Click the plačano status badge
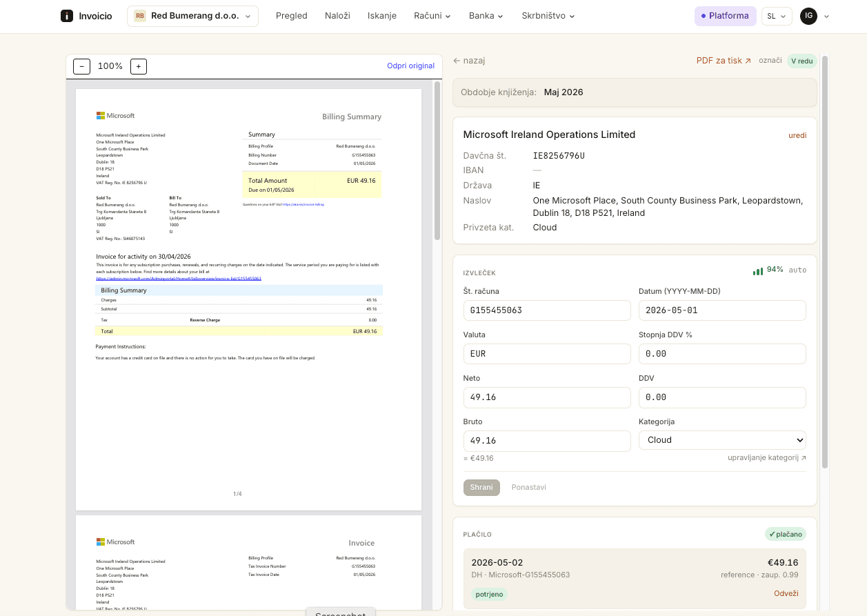 pyautogui.click(x=786, y=535)
